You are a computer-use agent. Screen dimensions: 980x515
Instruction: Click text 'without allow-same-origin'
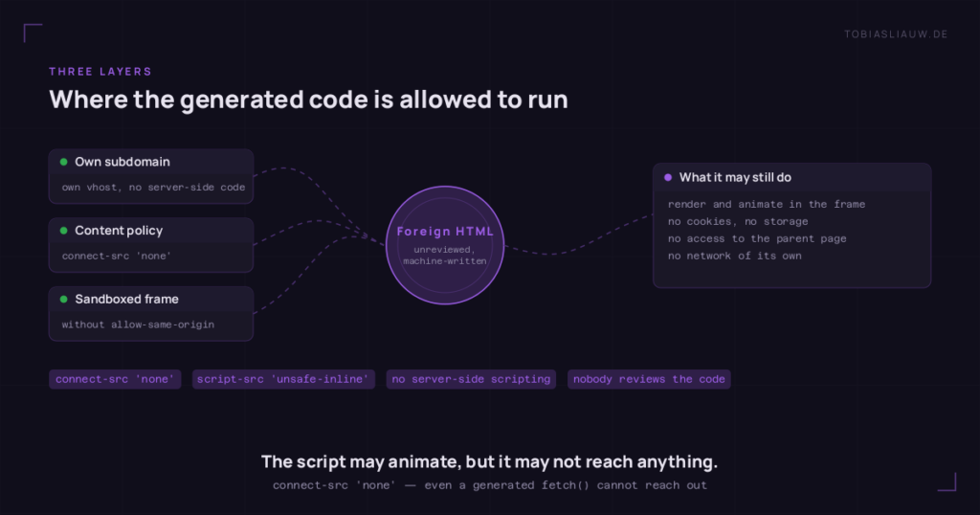click(x=138, y=325)
